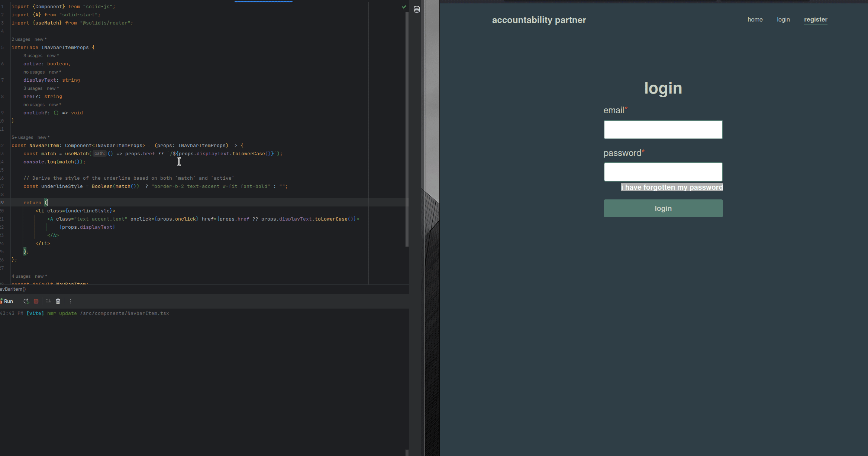Click accountability partner site title

point(539,20)
